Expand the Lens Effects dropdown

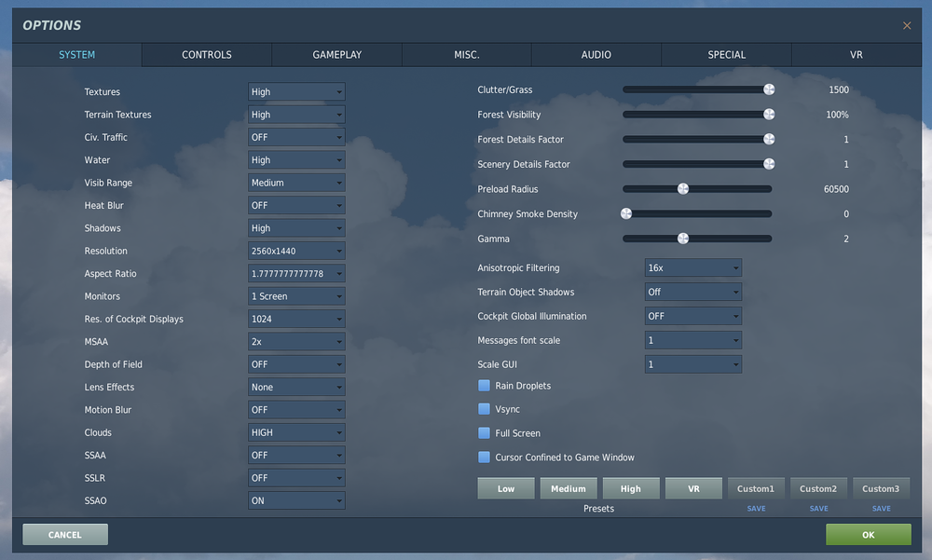point(296,387)
